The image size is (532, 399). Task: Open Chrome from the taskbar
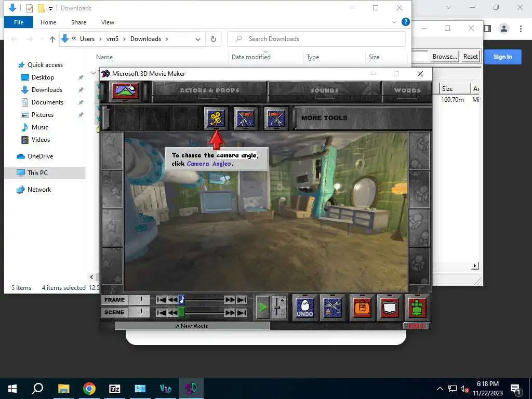pos(89,389)
